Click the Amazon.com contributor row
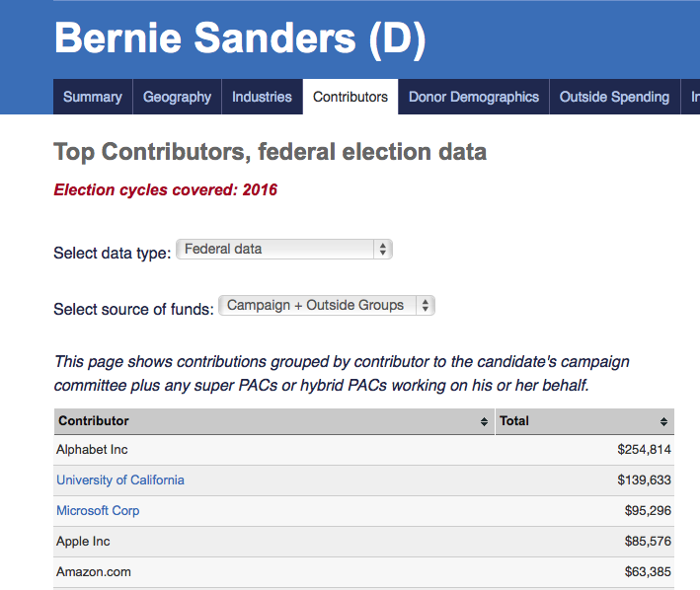This screenshot has height=590, width=700. (94, 572)
